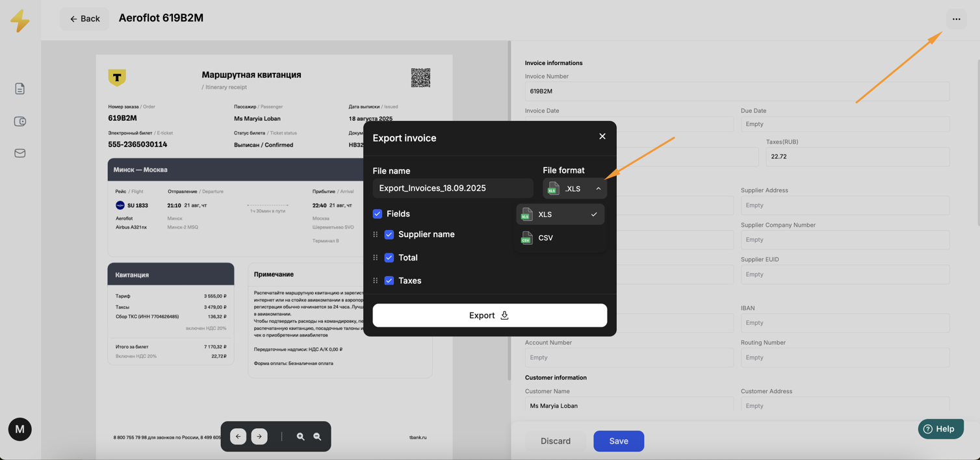This screenshot has height=460, width=980.
Task: Click the Supplier Address field
Action: click(x=845, y=205)
